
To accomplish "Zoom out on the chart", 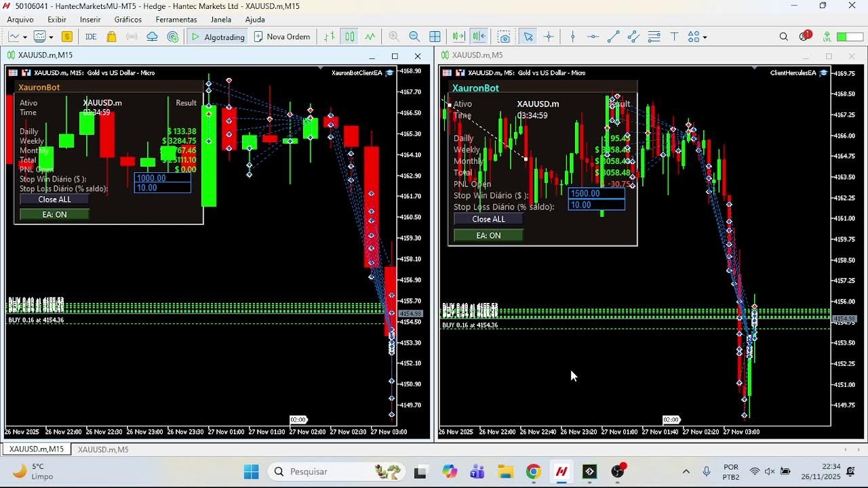I will pos(414,37).
